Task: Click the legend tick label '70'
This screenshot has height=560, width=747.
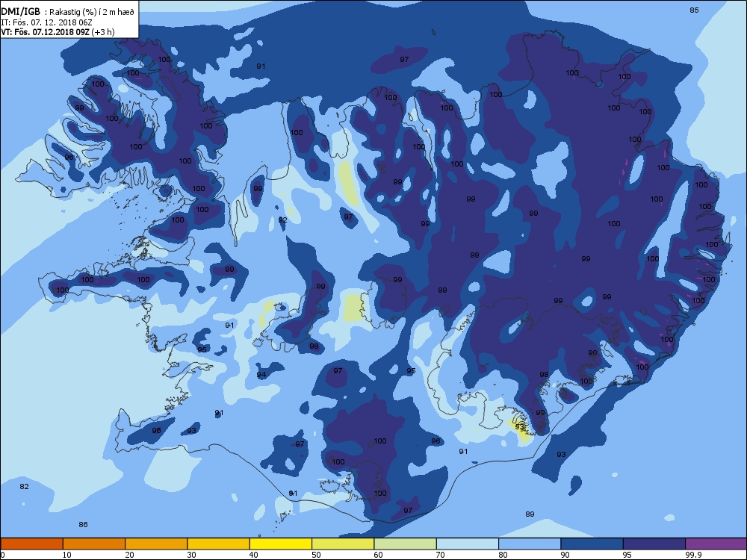Action: click(x=441, y=554)
